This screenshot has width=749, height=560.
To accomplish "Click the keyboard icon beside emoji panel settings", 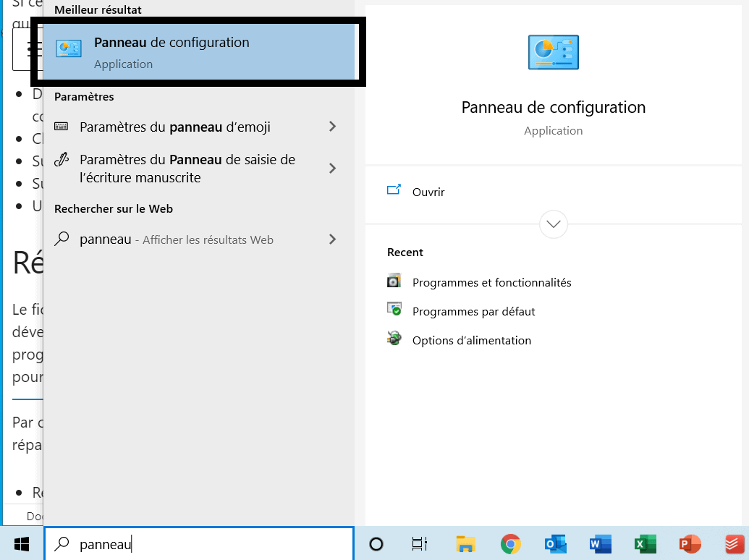I will [61, 127].
